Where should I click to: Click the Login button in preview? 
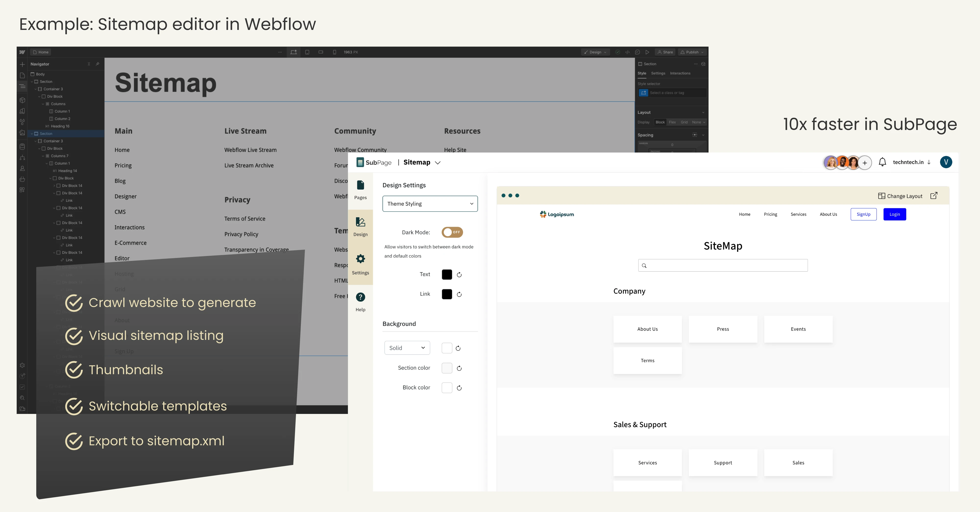894,214
